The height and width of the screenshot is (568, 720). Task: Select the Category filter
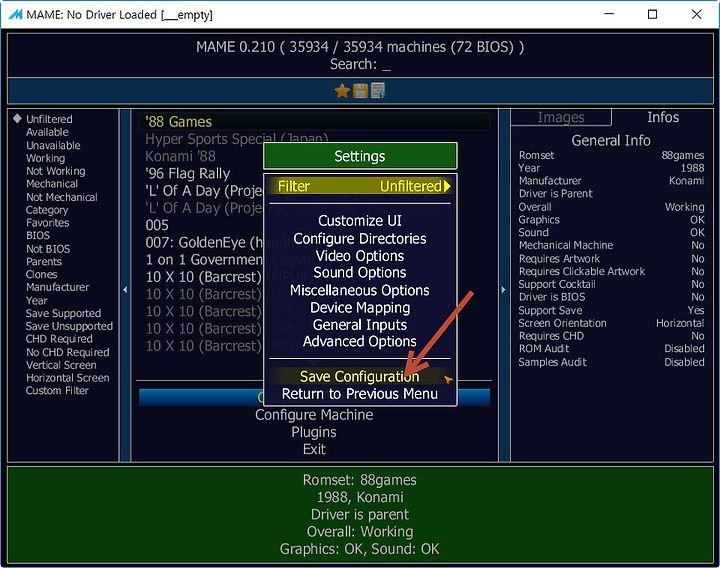tap(47, 210)
